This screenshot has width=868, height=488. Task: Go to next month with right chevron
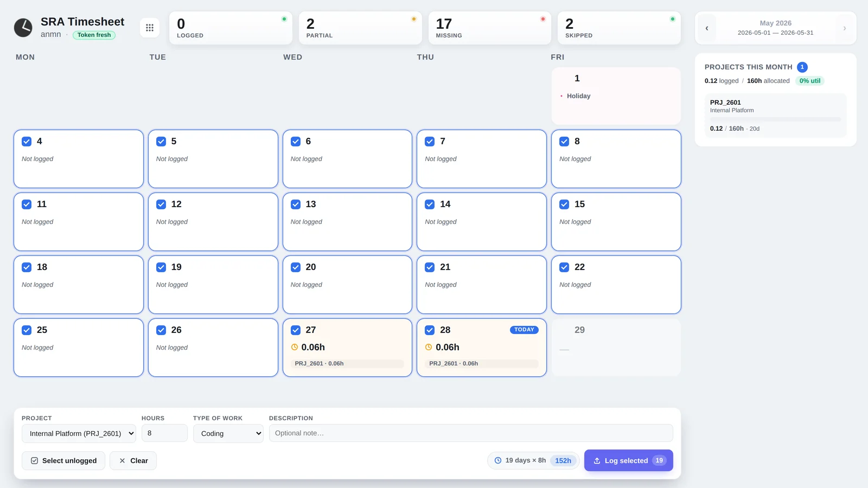tap(844, 28)
